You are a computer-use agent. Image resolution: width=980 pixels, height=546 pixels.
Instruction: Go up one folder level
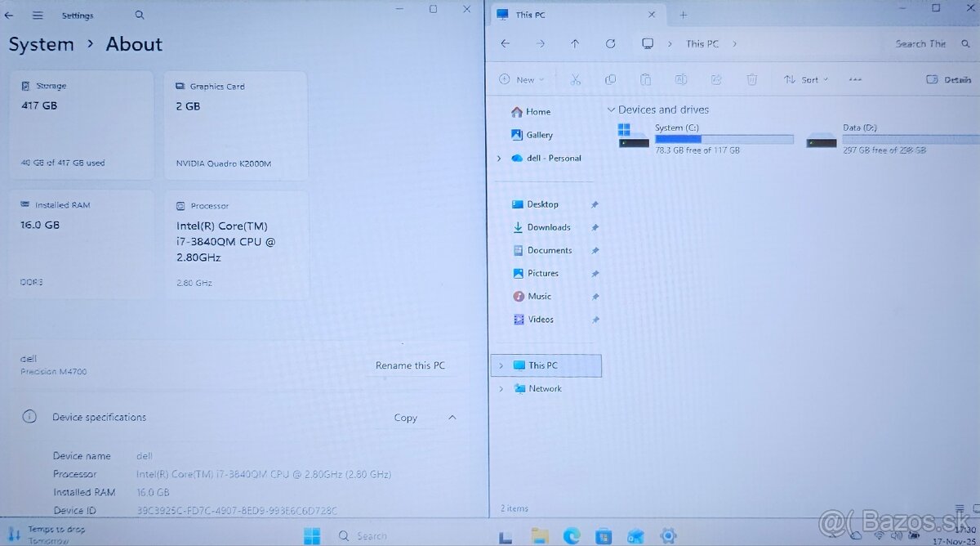point(575,44)
